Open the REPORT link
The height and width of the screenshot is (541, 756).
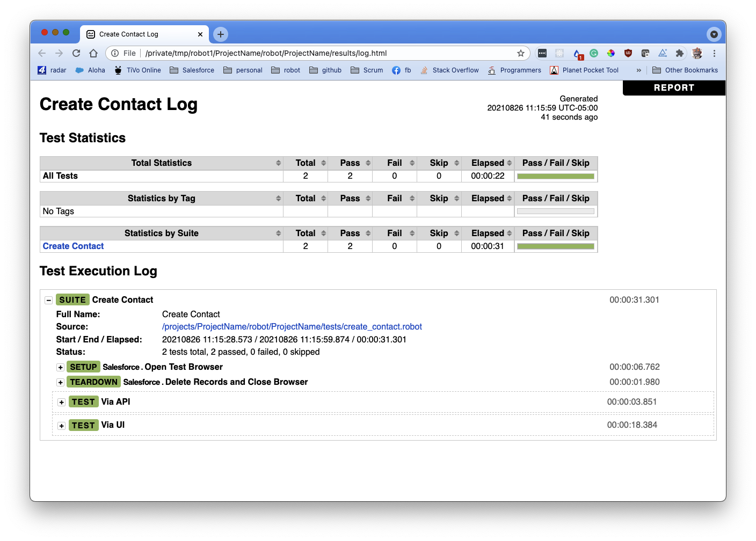674,88
